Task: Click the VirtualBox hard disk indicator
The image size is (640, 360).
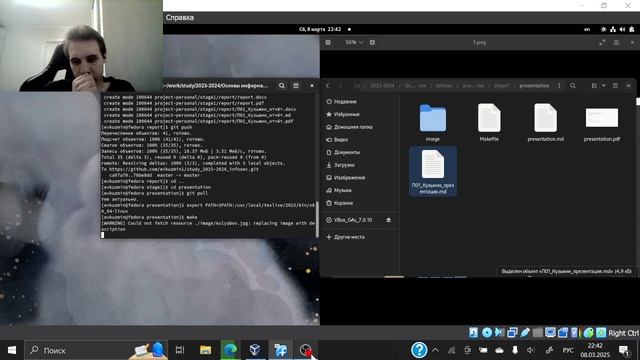Action: click(473, 333)
